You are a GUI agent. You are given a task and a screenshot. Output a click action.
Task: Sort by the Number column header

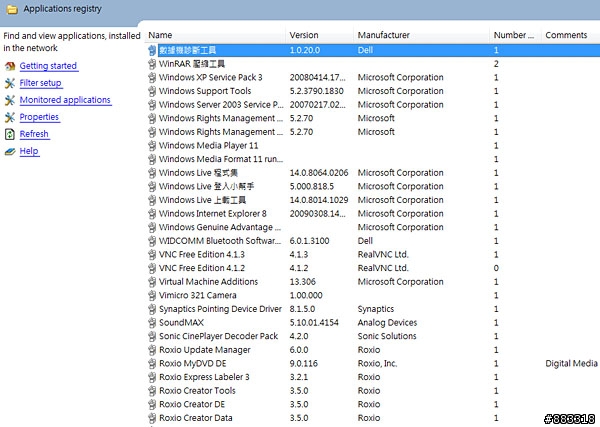(x=515, y=35)
